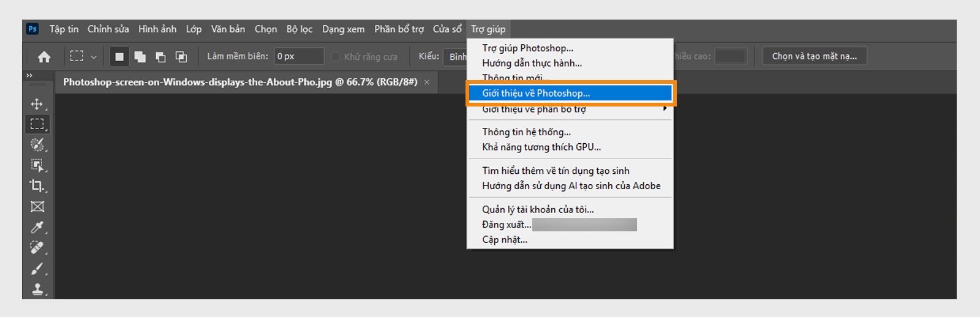The width and height of the screenshot is (980, 317).
Task: Open the Chọn menu
Action: pos(266,29)
